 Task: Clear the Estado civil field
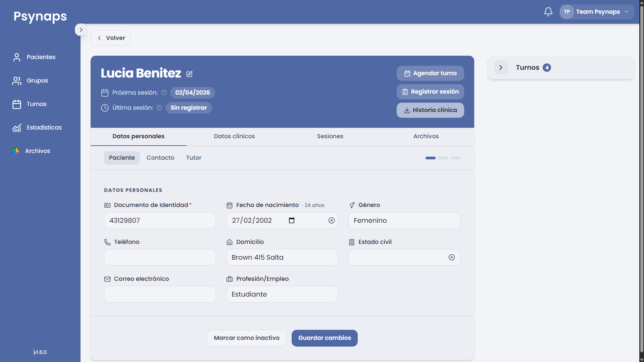tap(452, 257)
